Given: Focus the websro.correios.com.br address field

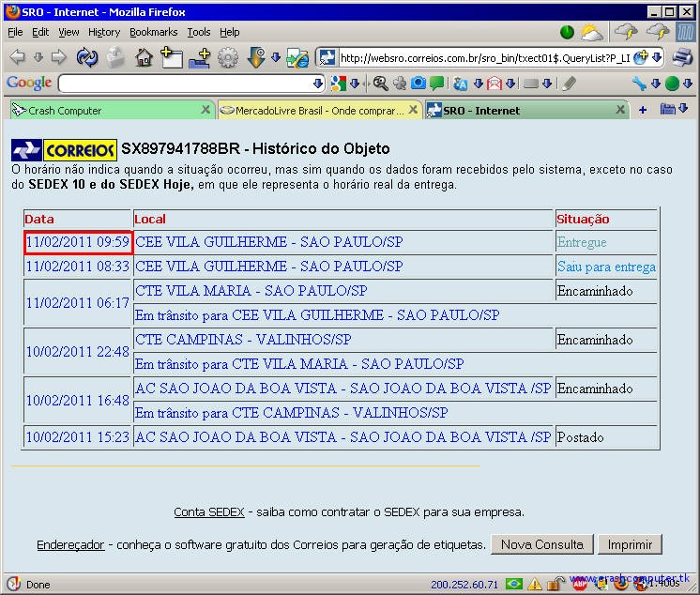Looking at the screenshot, I should pos(485,58).
